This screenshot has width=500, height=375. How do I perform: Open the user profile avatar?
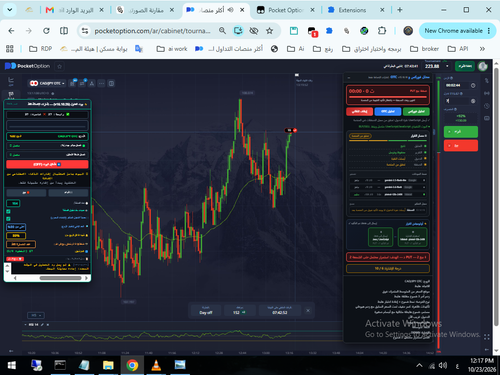pos(483,66)
